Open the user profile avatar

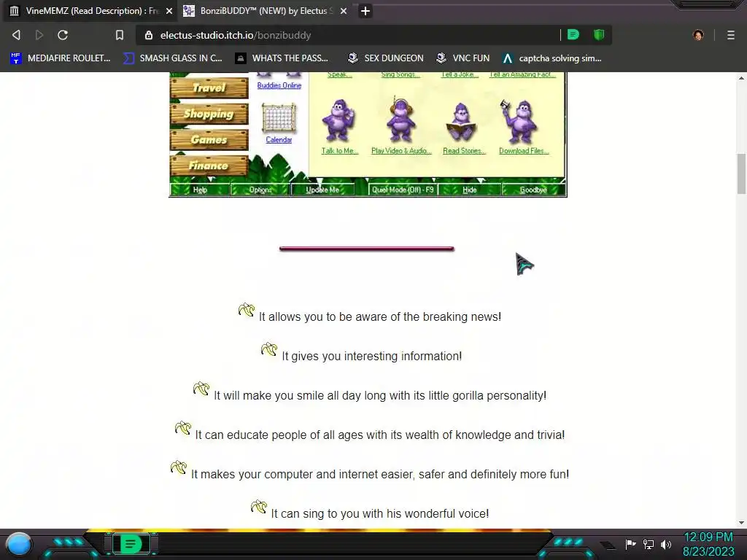point(698,35)
